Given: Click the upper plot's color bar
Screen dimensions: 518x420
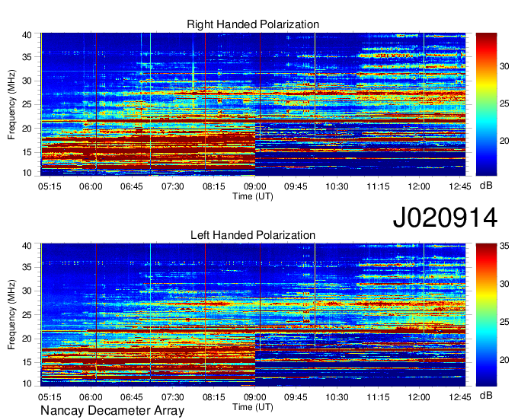Looking at the screenshot, I should point(486,104).
